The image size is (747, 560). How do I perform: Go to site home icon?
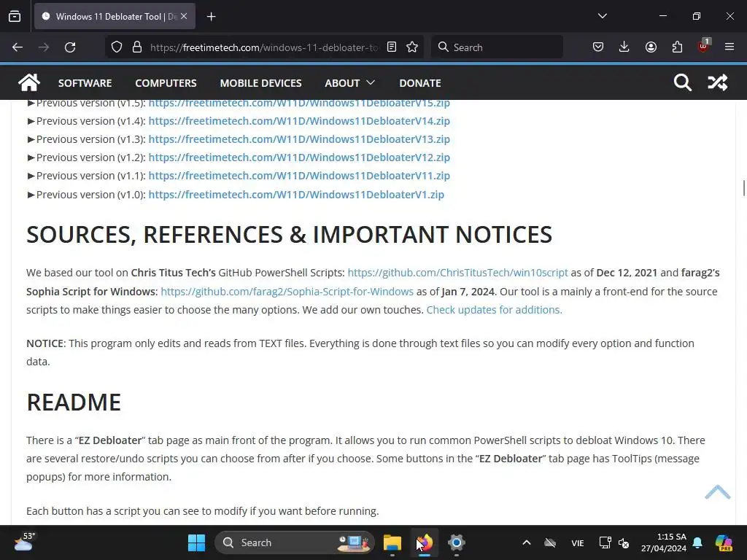(x=29, y=82)
